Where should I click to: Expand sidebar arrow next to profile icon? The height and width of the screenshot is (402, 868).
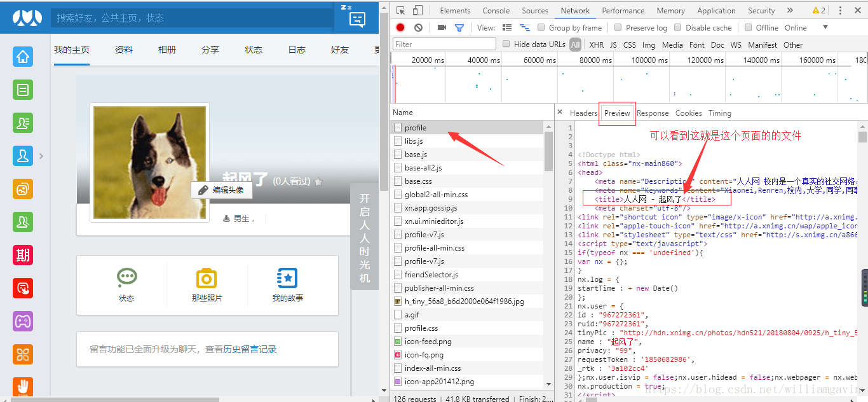(x=41, y=156)
